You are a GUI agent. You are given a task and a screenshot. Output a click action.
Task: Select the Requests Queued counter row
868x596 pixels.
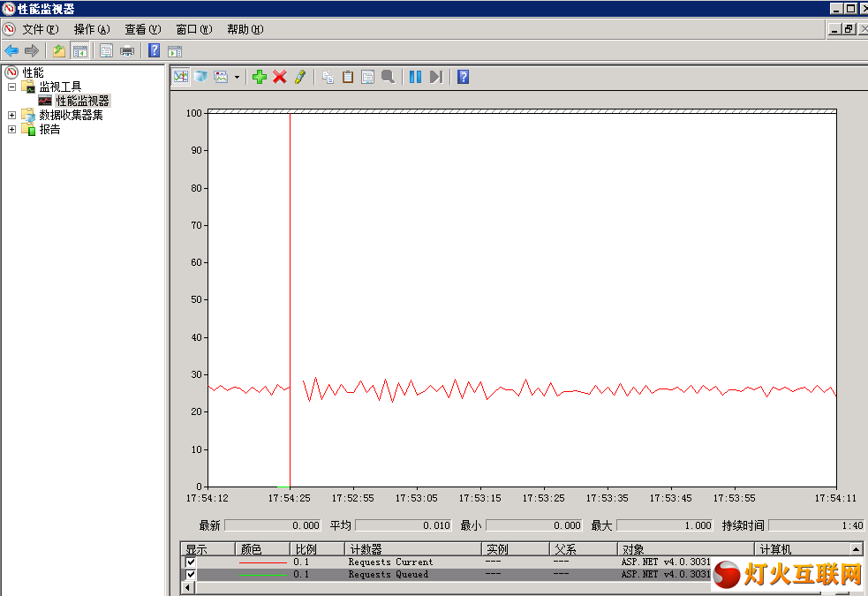pos(446,575)
